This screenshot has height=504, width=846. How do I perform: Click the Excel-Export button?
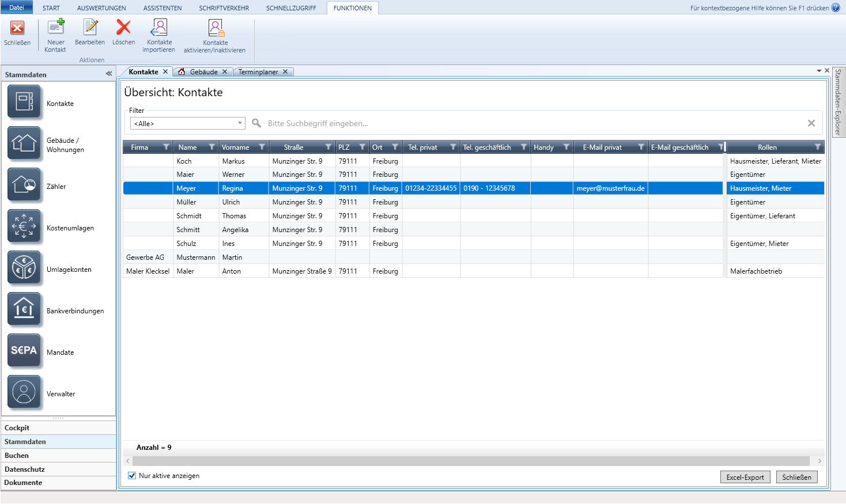point(745,478)
